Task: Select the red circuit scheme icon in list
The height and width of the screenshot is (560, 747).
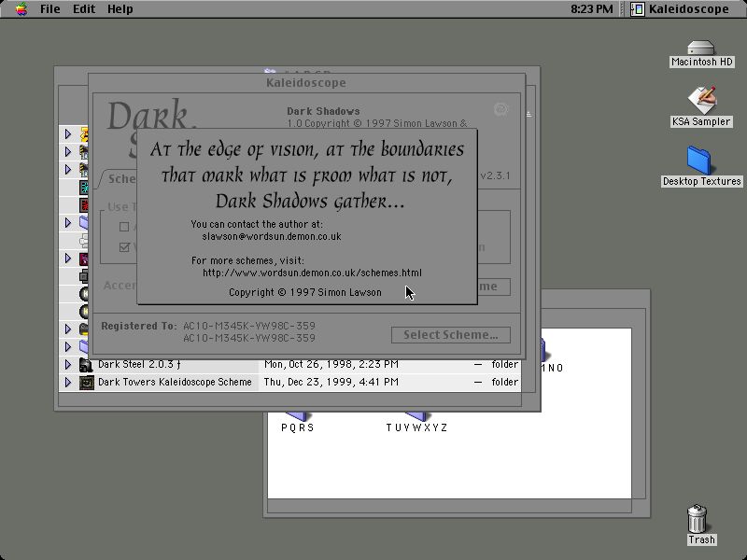Action: [84, 205]
